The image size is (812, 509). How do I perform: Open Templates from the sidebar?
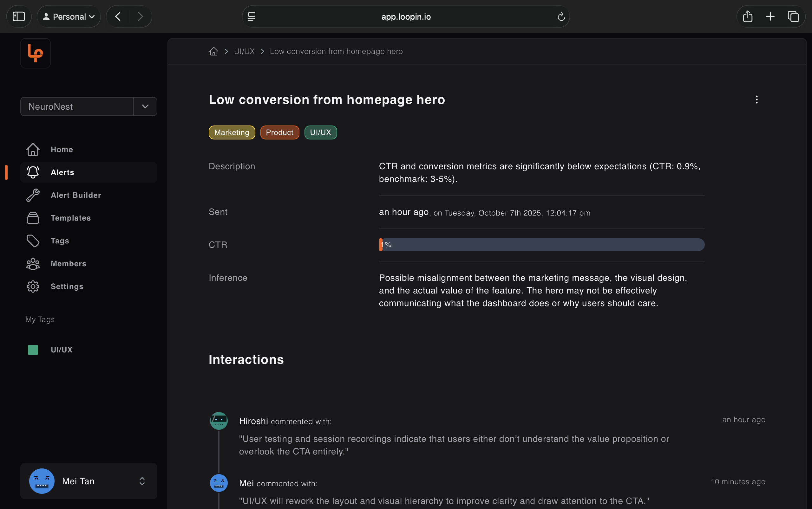(x=71, y=218)
